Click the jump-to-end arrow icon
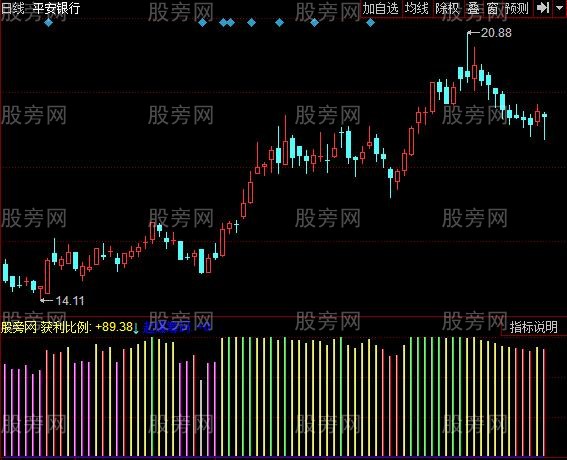 click(543, 8)
